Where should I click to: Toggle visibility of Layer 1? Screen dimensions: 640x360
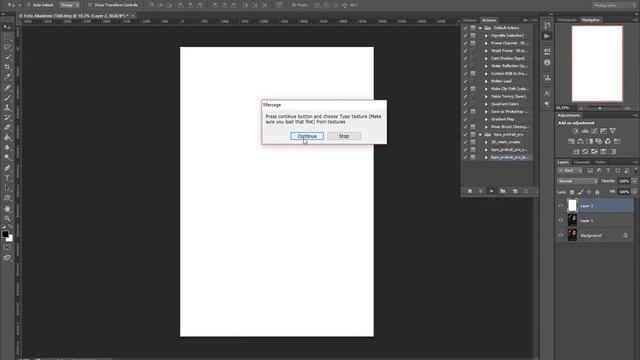[560, 220]
